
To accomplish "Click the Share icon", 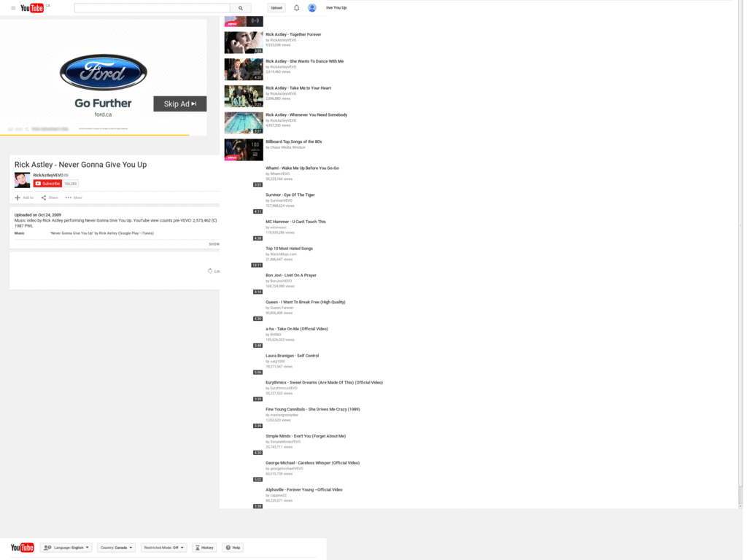I will click(x=43, y=198).
